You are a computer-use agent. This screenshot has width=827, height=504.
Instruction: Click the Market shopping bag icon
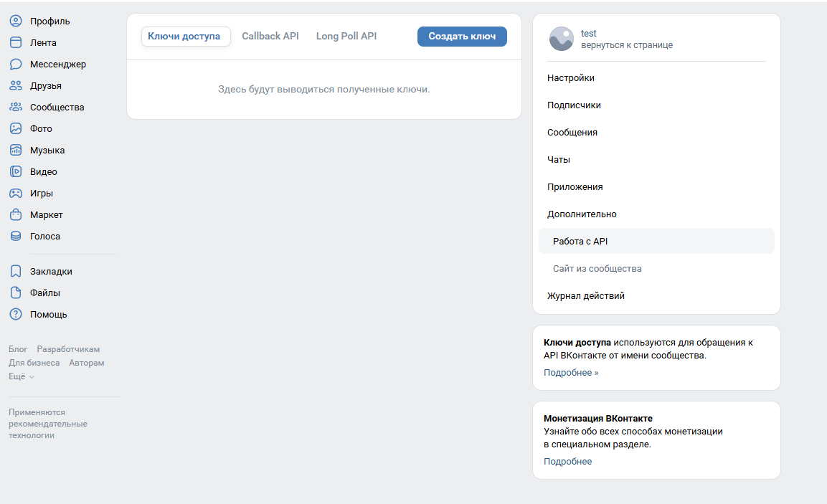[16, 215]
